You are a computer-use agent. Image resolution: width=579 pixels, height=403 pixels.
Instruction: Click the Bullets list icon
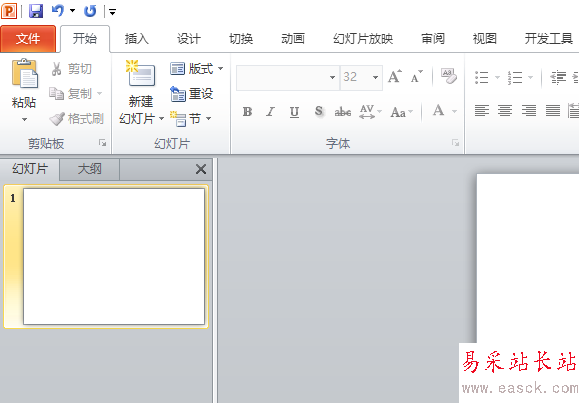(x=482, y=78)
